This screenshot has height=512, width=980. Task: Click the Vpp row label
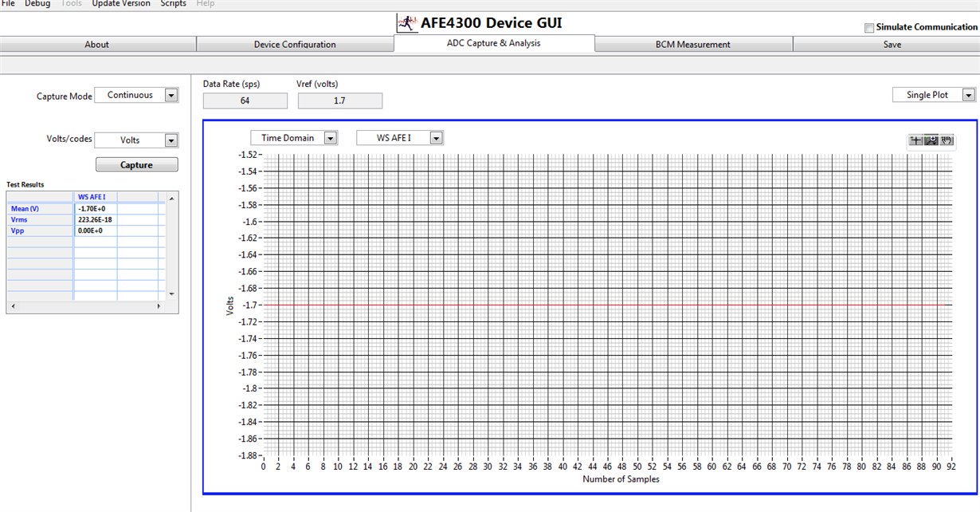pos(40,230)
